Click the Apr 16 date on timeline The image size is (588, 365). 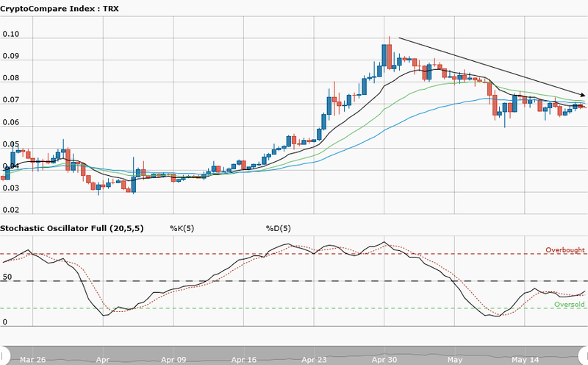244,360
